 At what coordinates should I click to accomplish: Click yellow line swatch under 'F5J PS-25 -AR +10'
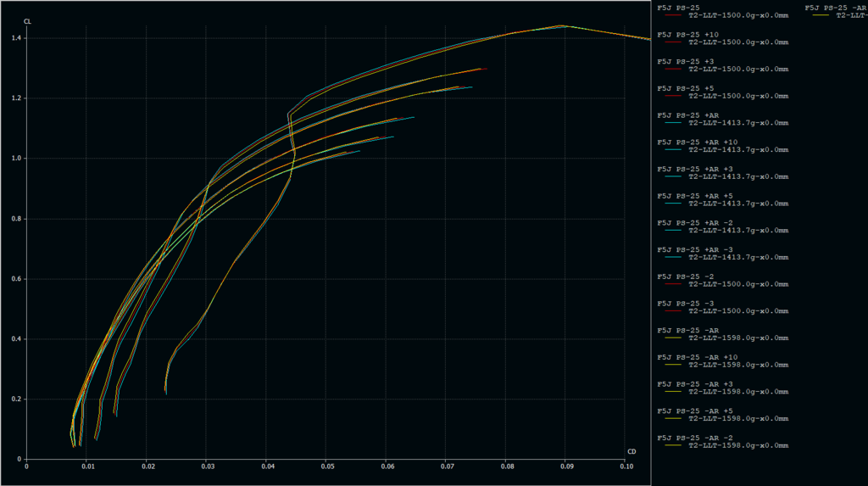pos(674,365)
